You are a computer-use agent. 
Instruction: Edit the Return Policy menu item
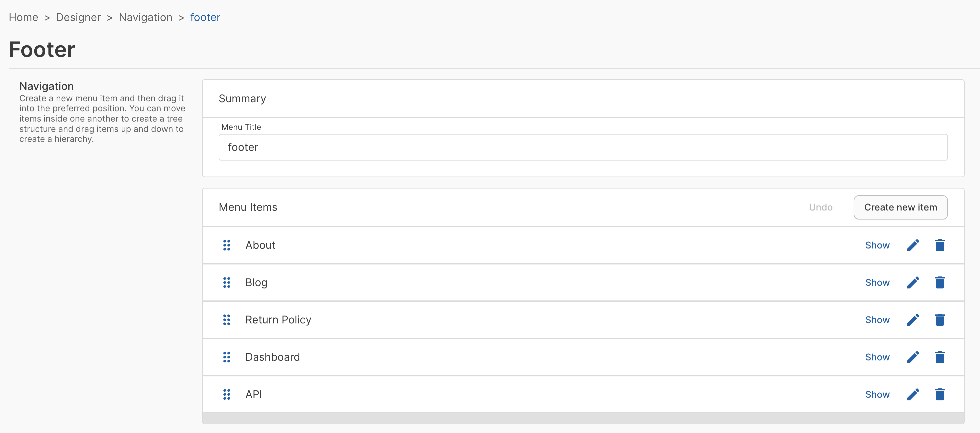[913, 320]
